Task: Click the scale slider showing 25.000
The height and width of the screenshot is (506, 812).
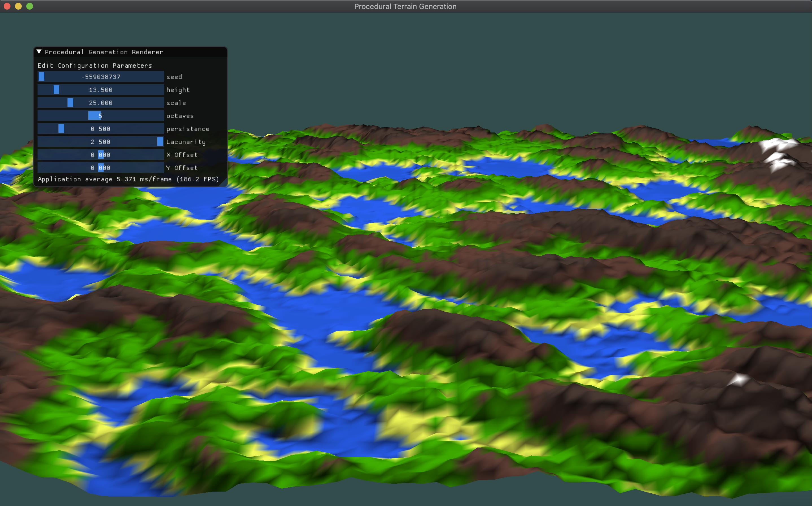Action: 100,103
